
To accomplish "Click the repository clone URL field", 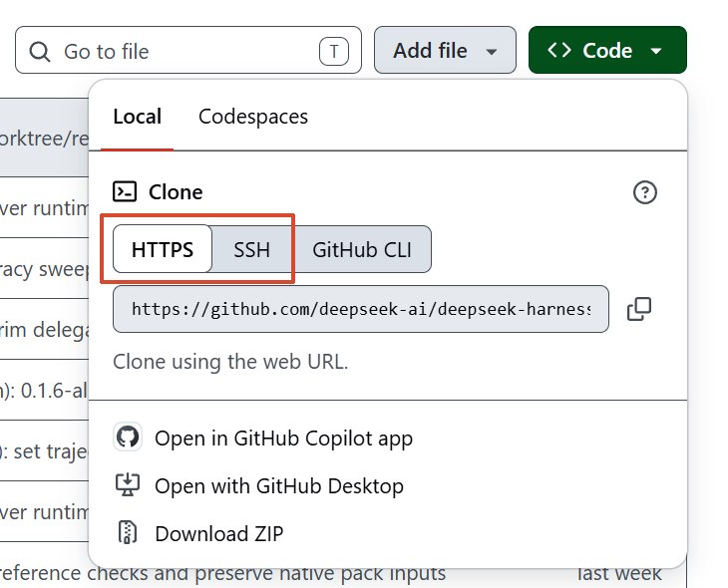I will pyautogui.click(x=361, y=309).
